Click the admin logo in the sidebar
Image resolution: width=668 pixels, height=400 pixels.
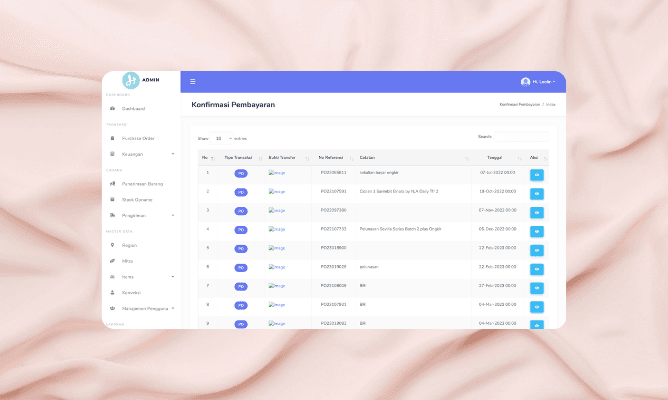coord(131,80)
